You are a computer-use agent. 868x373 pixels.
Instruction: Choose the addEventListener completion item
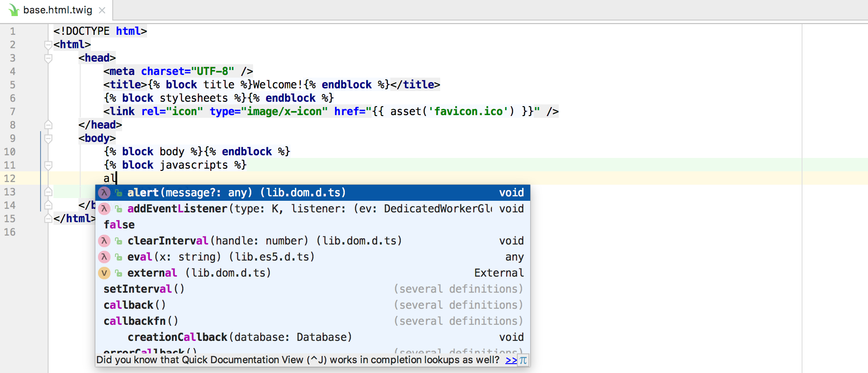[313, 209]
